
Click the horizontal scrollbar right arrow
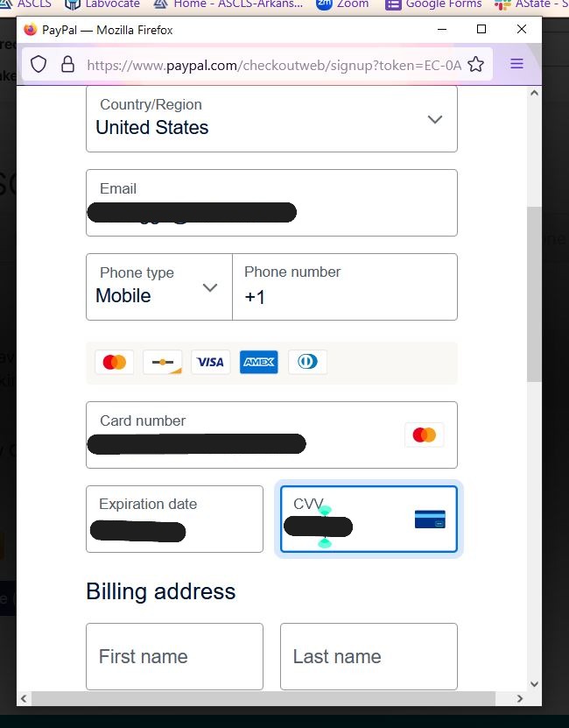coord(520,698)
